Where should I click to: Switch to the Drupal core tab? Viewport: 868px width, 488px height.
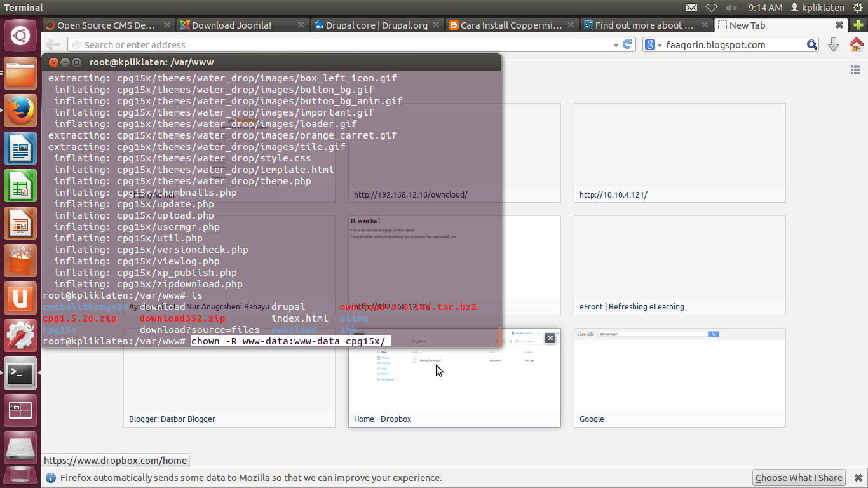click(377, 25)
